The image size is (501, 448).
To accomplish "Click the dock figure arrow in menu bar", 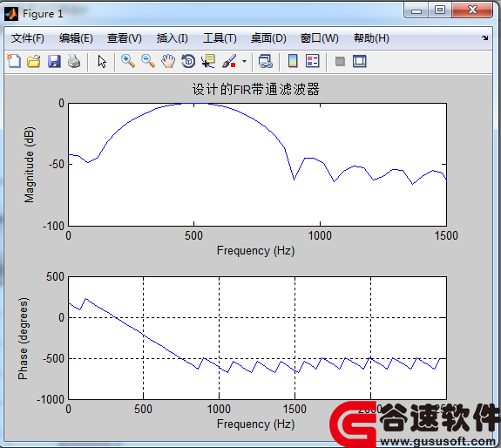I will 485,38.
